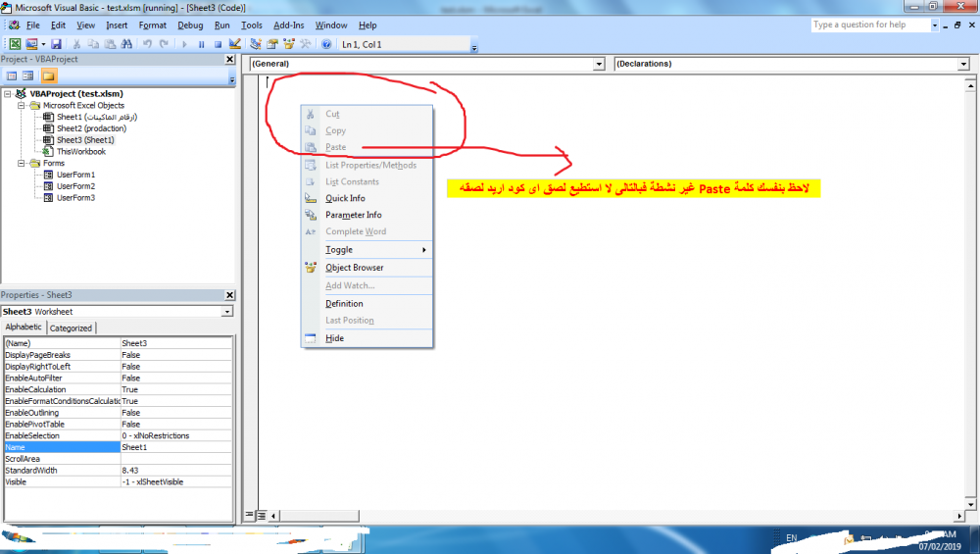Expand the Toggle submenu in the context menu
The height and width of the screenshot is (554, 980).
pyautogui.click(x=367, y=249)
